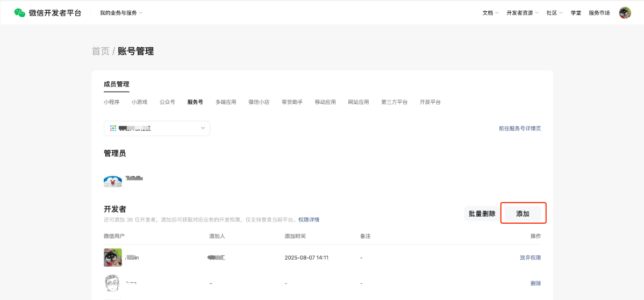Click the WeChat Developer Platform logo
644x300 pixels.
point(48,12)
